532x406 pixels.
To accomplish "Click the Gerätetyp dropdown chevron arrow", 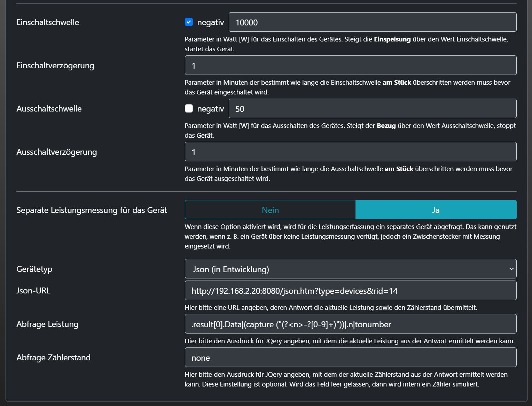I will pyautogui.click(x=511, y=269).
